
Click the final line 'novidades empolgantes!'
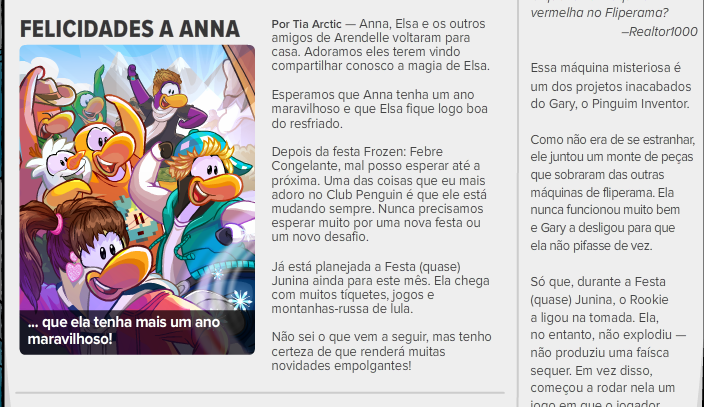341,366
